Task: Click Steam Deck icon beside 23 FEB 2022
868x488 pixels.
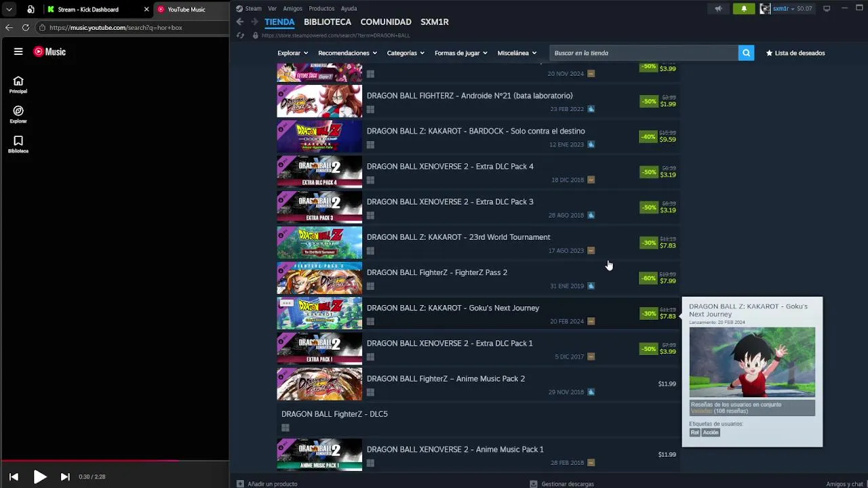Action: point(591,109)
